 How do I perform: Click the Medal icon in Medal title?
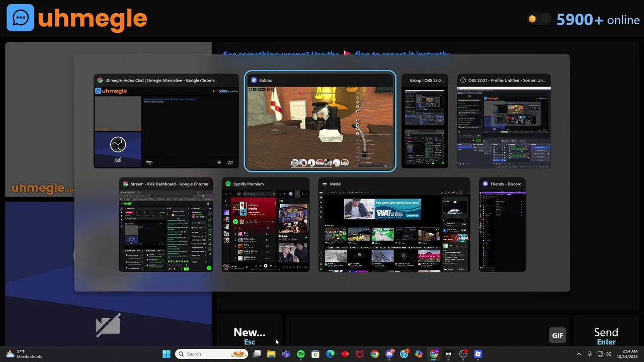point(325,184)
